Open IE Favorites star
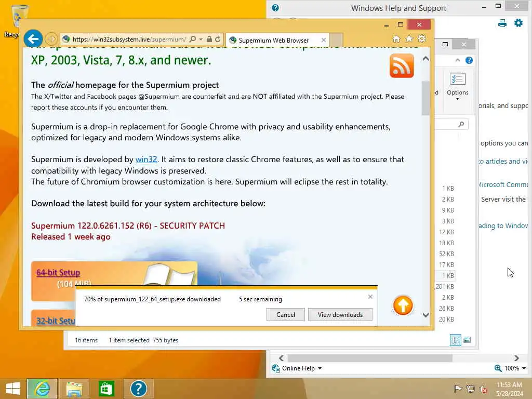The height and width of the screenshot is (399, 532). [x=409, y=38]
